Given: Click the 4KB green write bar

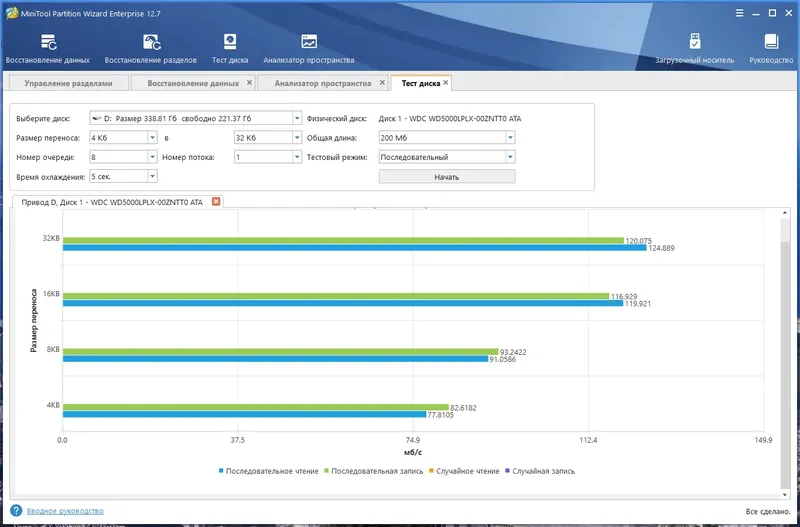Looking at the screenshot, I should (x=256, y=407).
